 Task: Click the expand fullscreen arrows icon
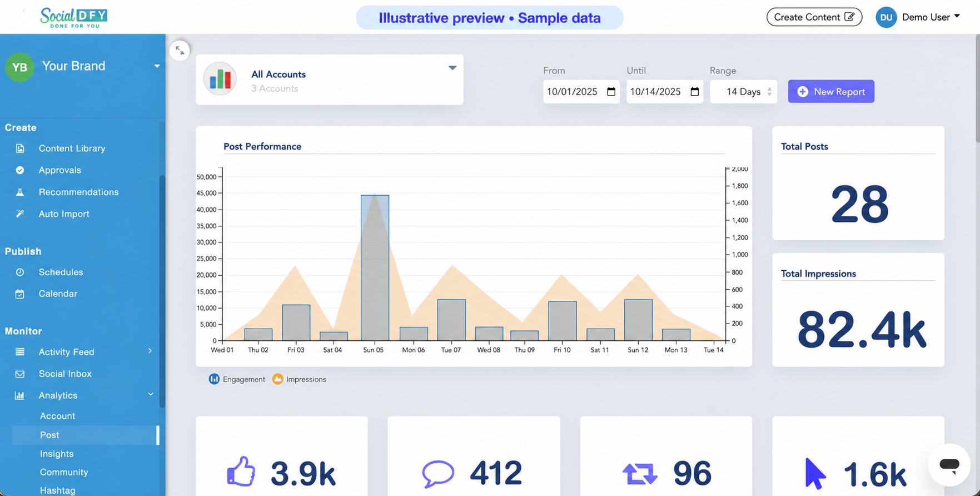[x=180, y=51]
